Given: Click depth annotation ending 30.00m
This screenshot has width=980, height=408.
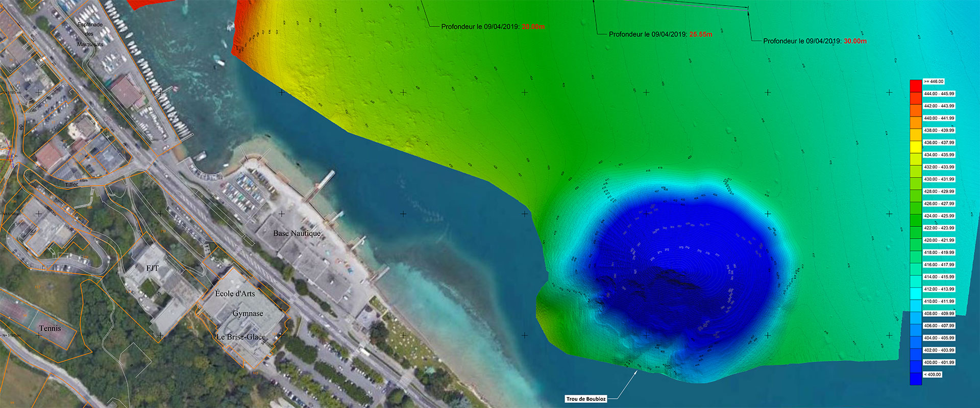Looking at the screenshot, I should (x=815, y=41).
